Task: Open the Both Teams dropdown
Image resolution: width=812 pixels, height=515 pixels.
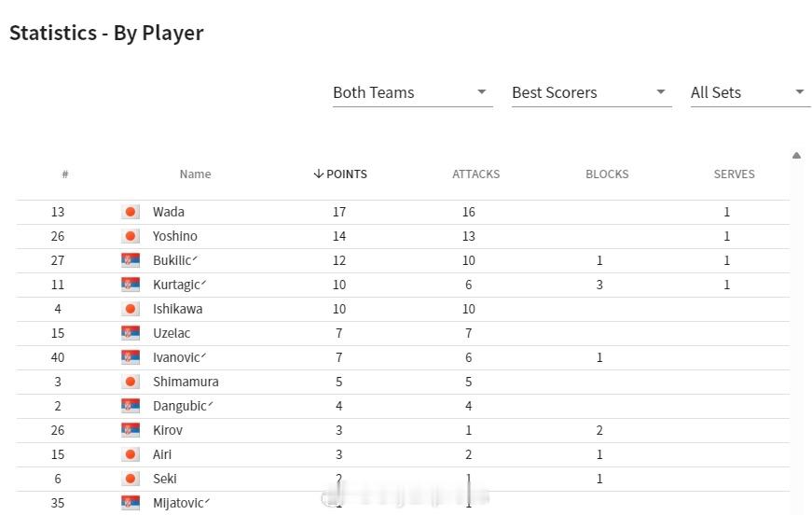Action: tap(413, 93)
